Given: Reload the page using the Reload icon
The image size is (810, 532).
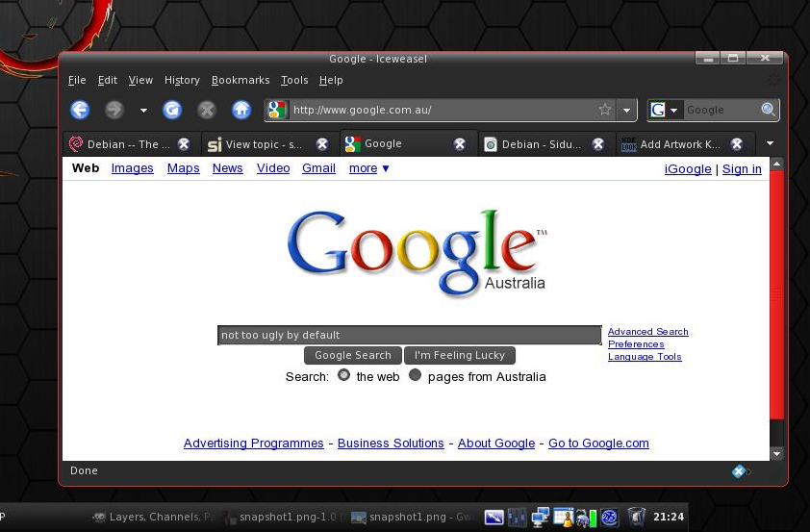Looking at the screenshot, I should click(172, 110).
